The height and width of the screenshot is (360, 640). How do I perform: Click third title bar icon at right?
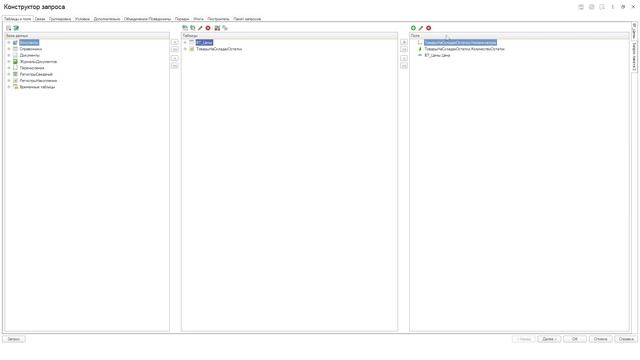coord(602,7)
